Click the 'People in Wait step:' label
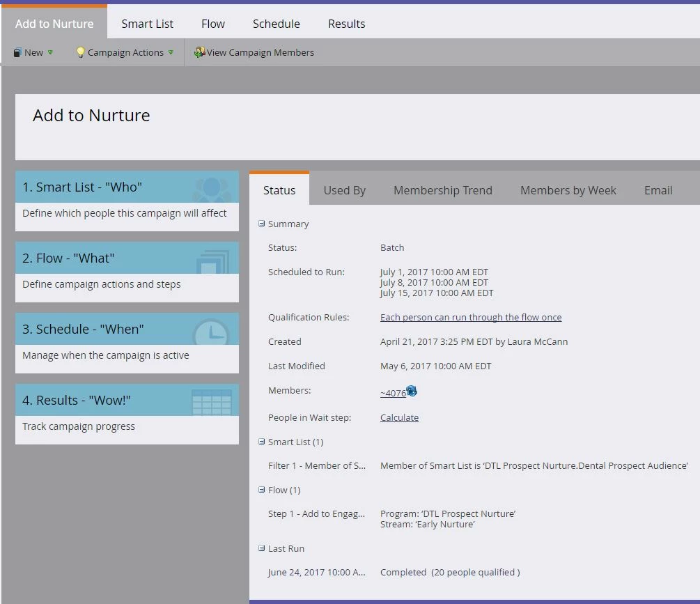The width and height of the screenshot is (700, 604). tap(309, 417)
